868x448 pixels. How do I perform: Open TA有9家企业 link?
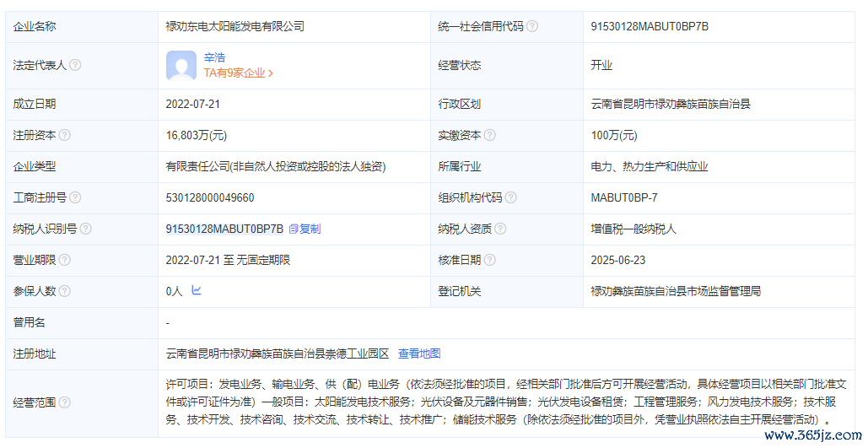pyautogui.click(x=238, y=73)
